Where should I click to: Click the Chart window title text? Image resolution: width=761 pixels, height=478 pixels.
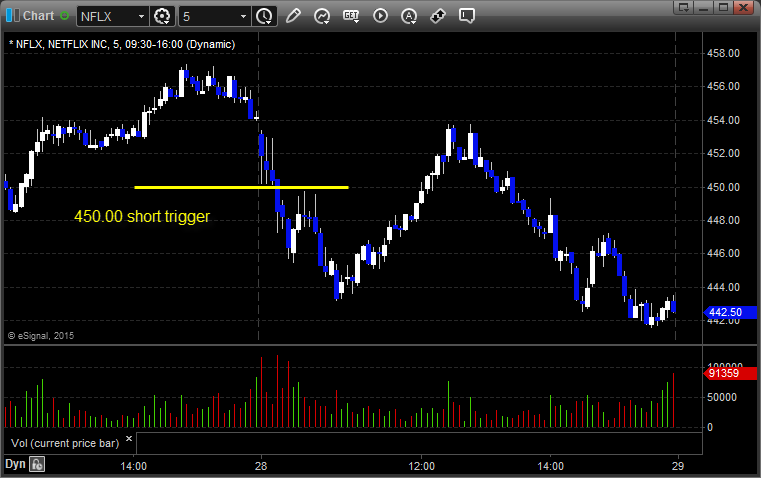pos(39,16)
